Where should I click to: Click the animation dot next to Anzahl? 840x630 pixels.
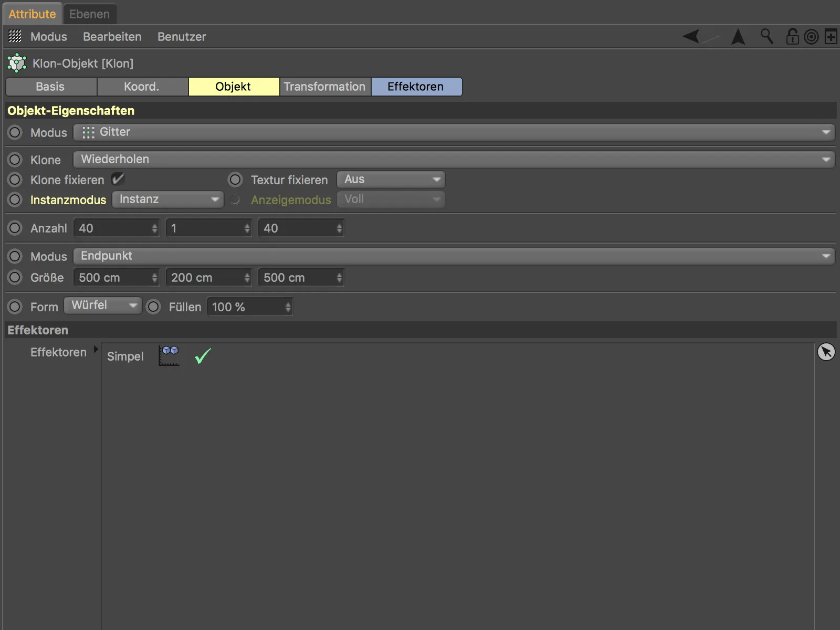pyautogui.click(x=15, y=228)
